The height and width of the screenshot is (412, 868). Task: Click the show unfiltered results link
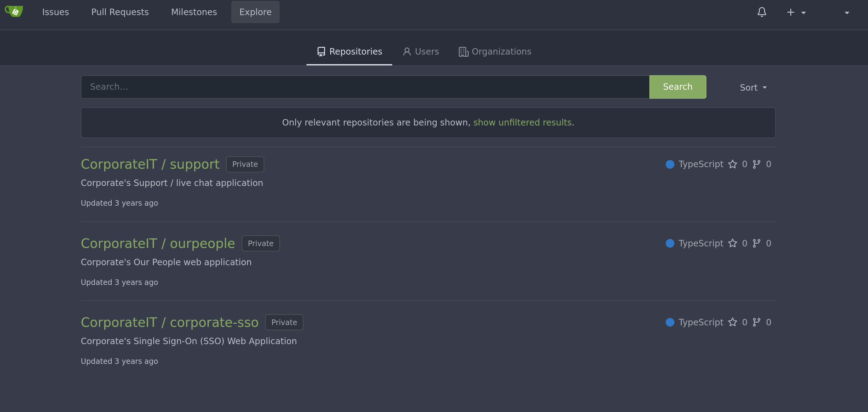pos(522,122)
